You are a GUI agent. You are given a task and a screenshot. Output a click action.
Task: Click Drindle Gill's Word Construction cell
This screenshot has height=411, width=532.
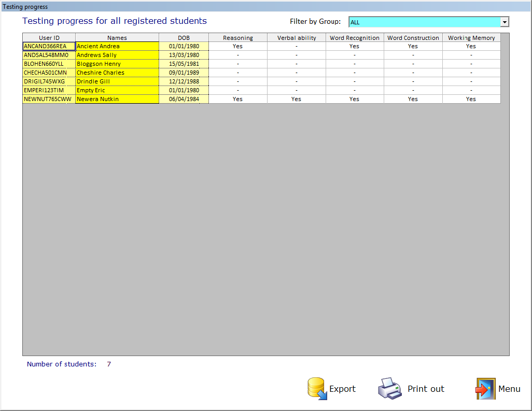coord(413,81)
